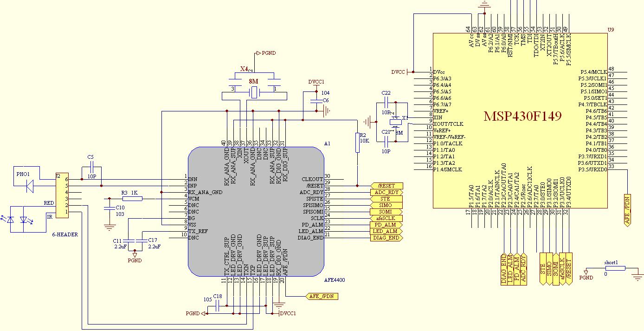644x331 pixels.
Task: Click the short1 zero-ohm resistor
Action: pos(615,268)
